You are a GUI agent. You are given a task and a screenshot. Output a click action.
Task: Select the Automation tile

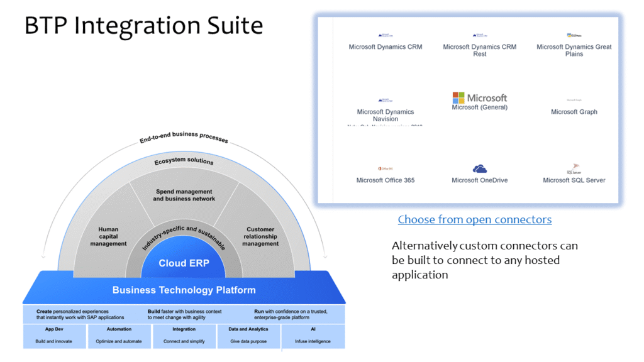point(119,336)
